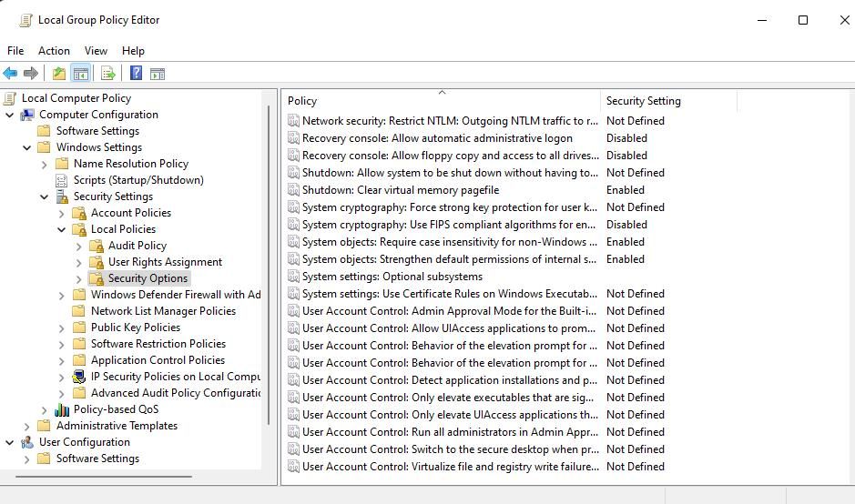Click the policy icon beside Shutdown: Clear virtual memory pagefile

[x=293, y=190]
